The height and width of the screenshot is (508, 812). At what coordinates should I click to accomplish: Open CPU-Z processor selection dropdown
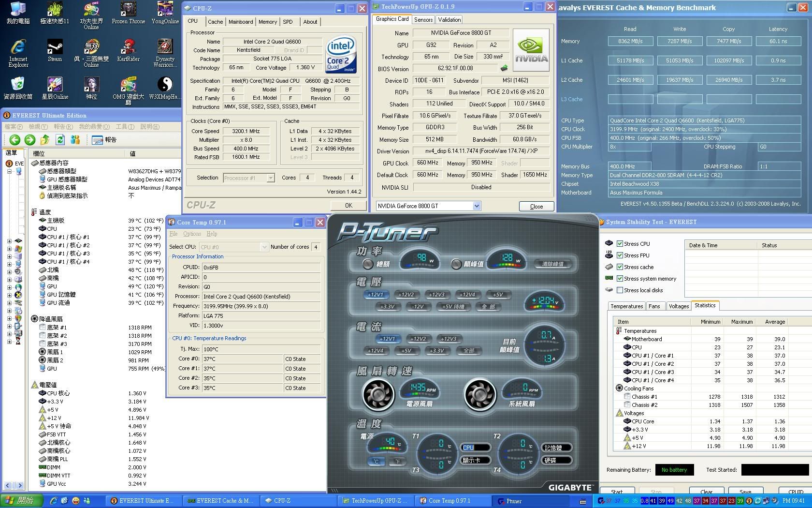(271, 178)
